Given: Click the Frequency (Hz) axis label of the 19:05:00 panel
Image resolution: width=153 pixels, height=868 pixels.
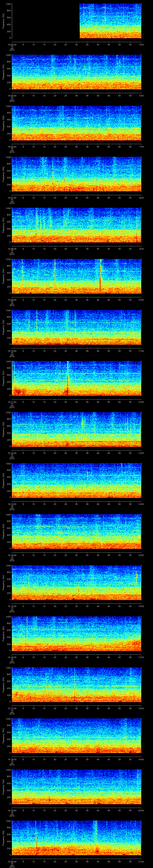Looking at the screenshot, I should tap(3, 72).
